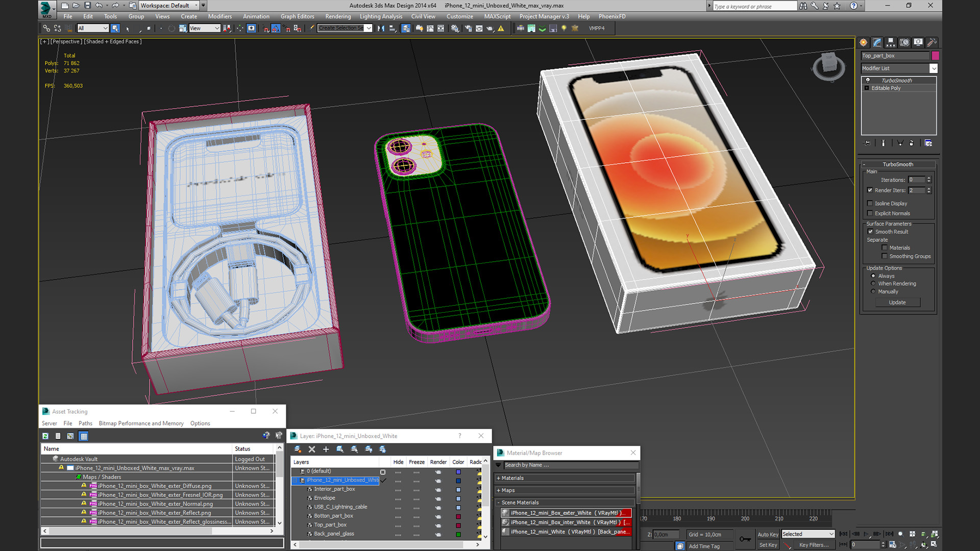Enable Separate by Smoothing Groups checkbox
Image resolution: width=980 pixels, height=551 pixels.
tap(885, 257)
